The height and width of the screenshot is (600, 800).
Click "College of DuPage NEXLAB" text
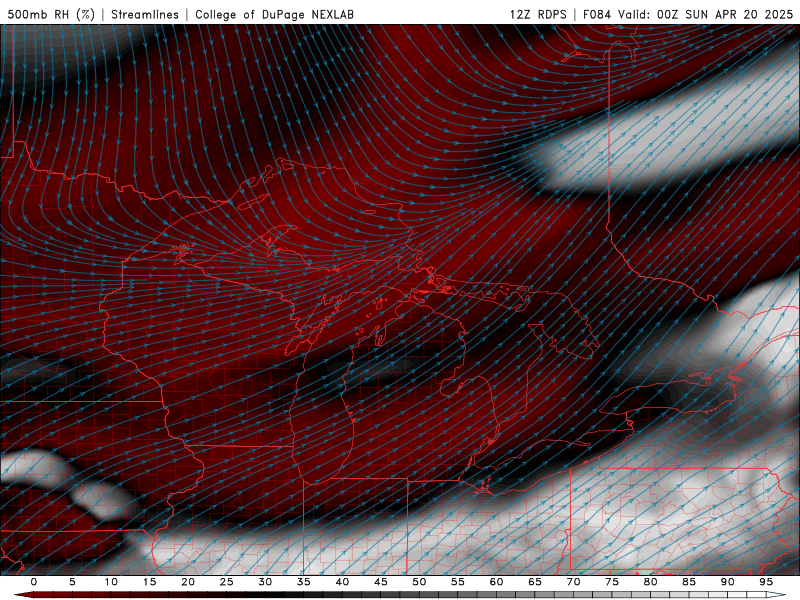pyautogui.click(x=274, y=14)
